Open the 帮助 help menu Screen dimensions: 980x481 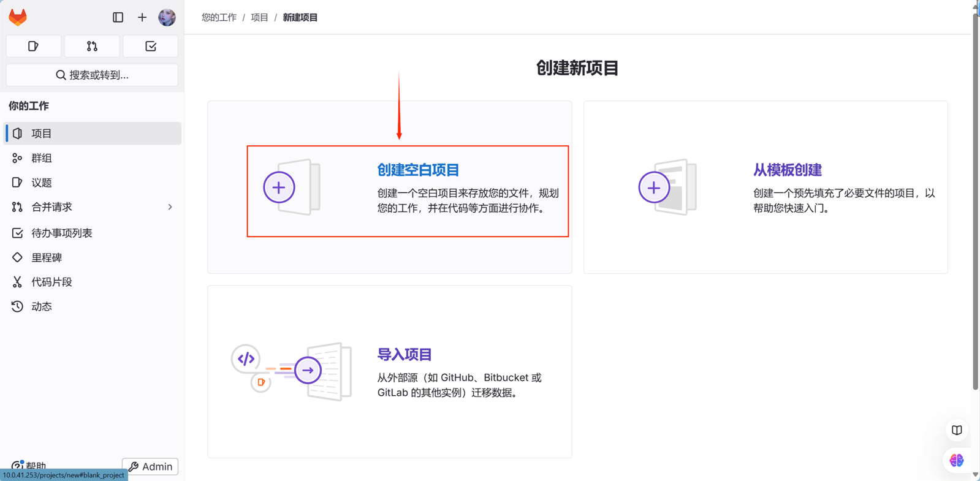29,465
